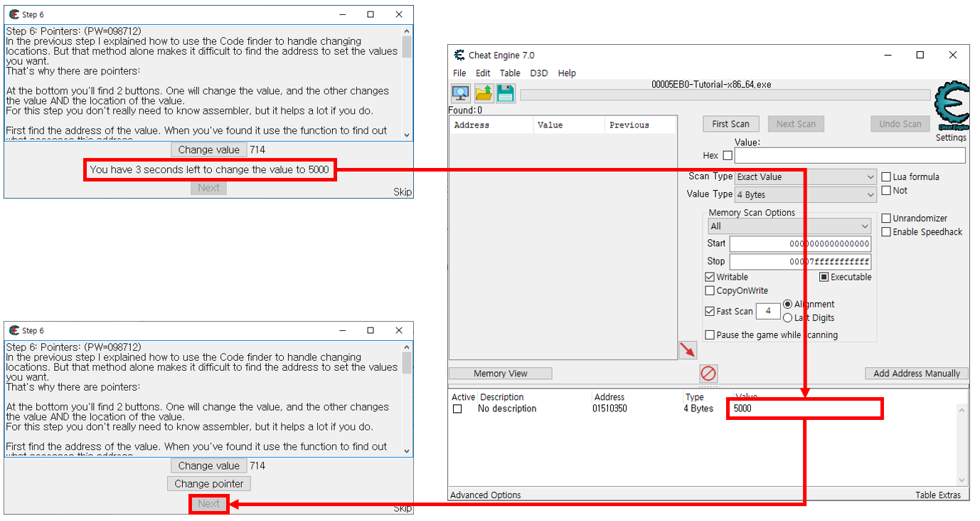This screenshot has height=521, width=980.
Task: Click the address list scrollbar
Action: pos(962,444)
